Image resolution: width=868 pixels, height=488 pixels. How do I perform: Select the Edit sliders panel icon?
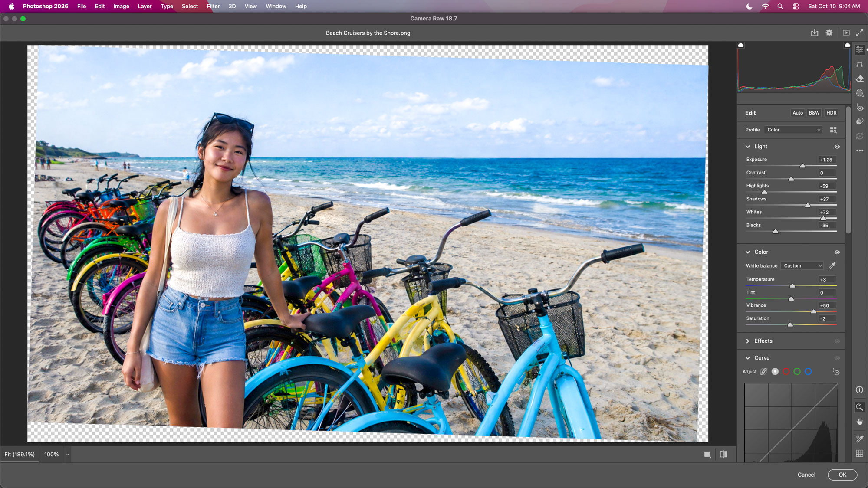[859, 49]
